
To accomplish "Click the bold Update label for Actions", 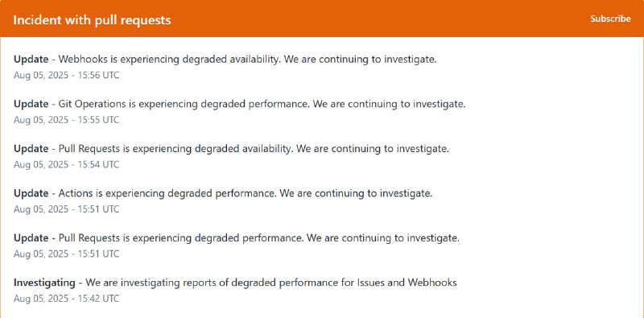I will click(31, 193).
